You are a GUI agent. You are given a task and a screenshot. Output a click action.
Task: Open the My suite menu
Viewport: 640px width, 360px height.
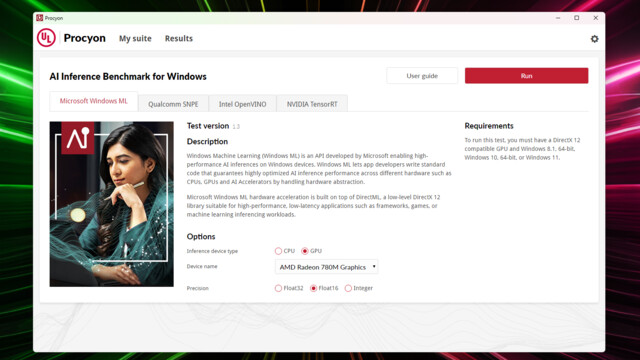pos(135,38)
